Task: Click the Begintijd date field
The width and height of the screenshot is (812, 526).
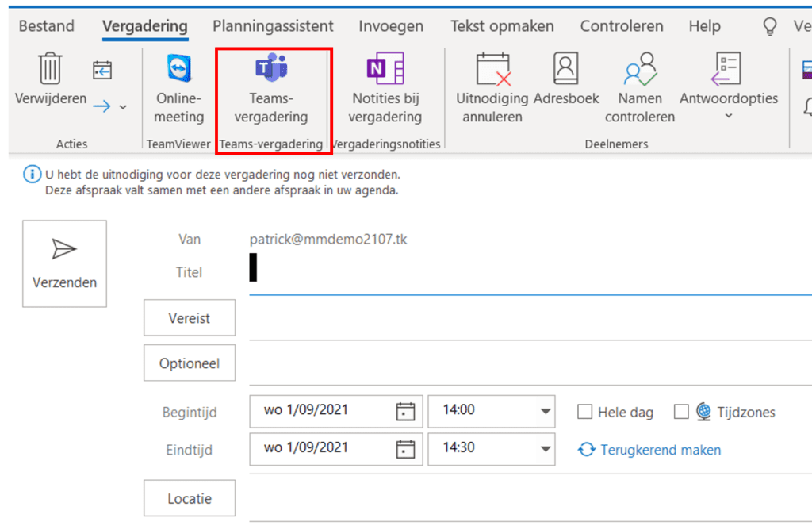Action: click(x=336, y=412)
